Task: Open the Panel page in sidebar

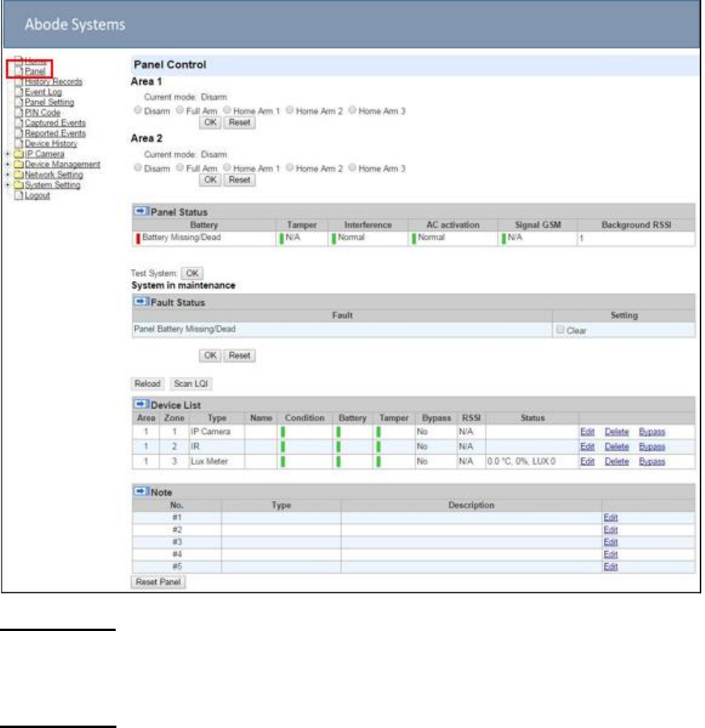Action: (x=35, y=71)
